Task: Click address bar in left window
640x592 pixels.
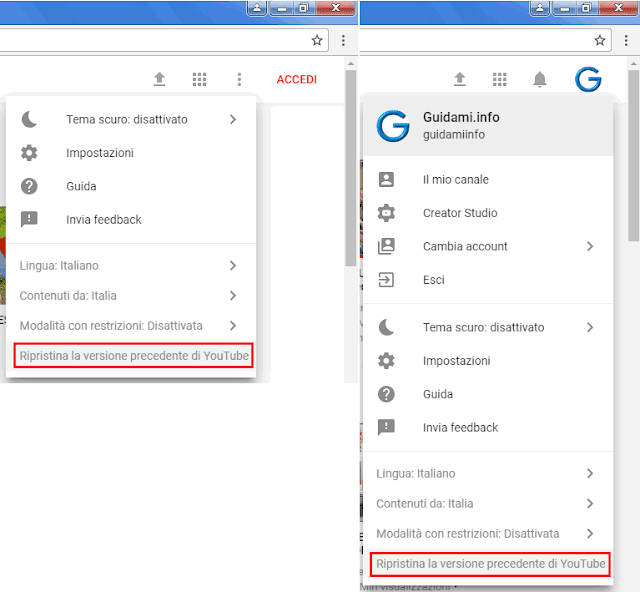Action: pyautogui.click(x=163, y=40)
